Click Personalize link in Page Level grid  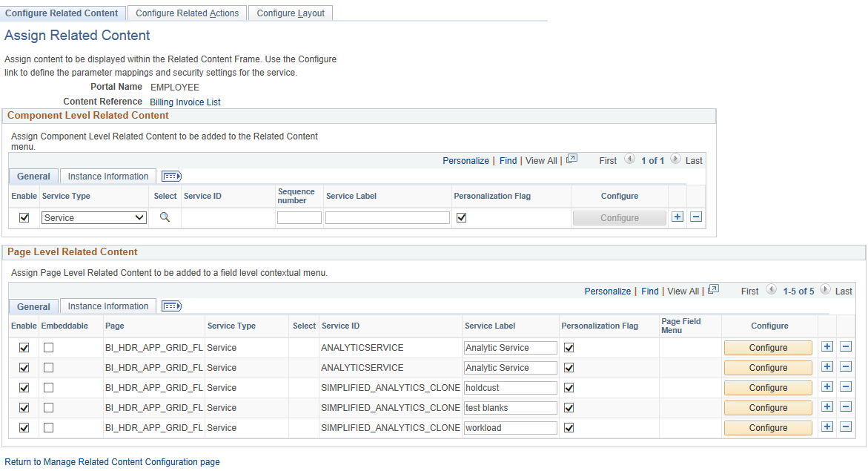pyautogui.click(x=607, y=291)
